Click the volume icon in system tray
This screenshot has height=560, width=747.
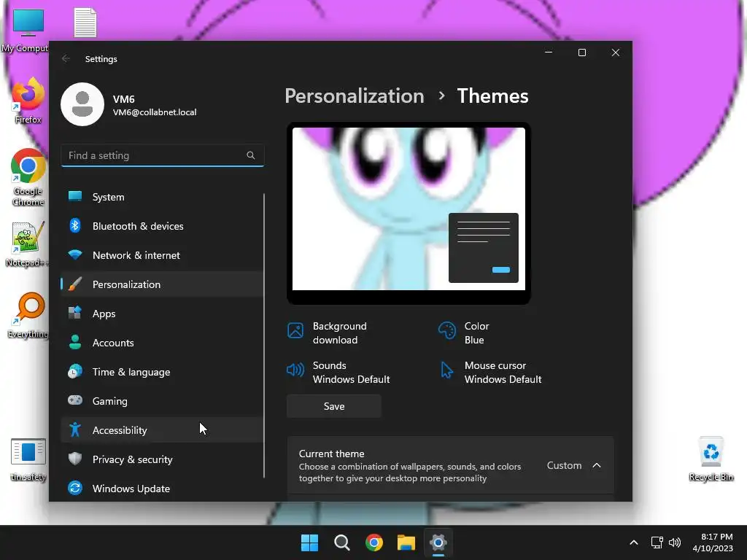tap(675, 542)
